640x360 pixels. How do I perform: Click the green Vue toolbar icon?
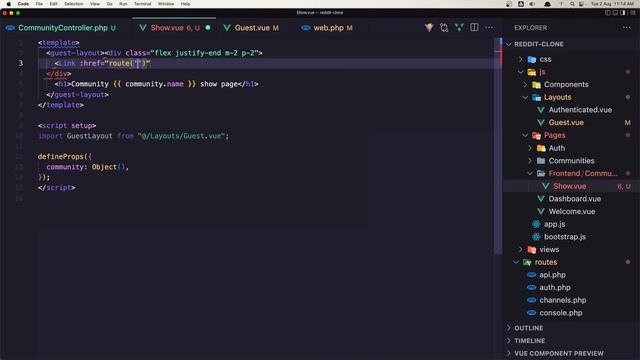(x=459, y=28)
